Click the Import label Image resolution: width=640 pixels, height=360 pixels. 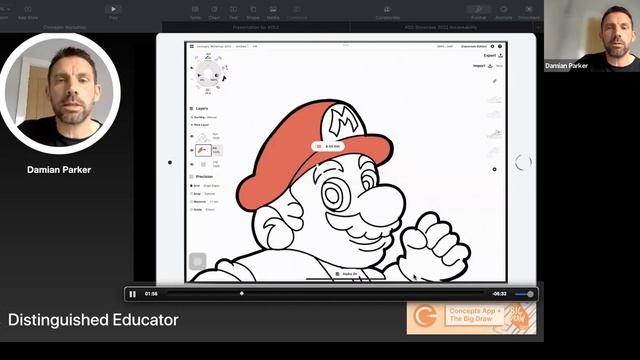(x=479, y=66)
